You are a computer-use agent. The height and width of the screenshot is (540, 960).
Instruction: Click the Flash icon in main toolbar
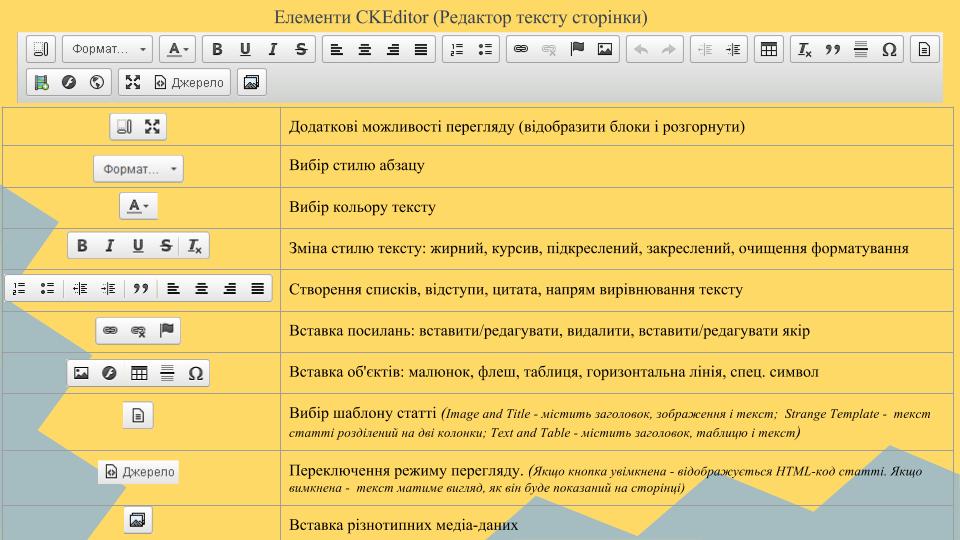pyautogui.click(x=69, y=82)
